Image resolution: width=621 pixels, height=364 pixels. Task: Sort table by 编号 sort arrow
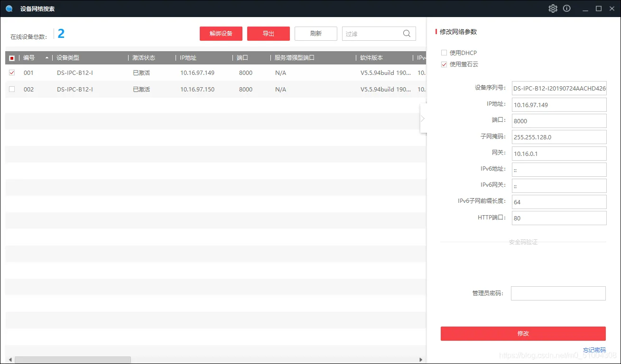coord(46,58)
